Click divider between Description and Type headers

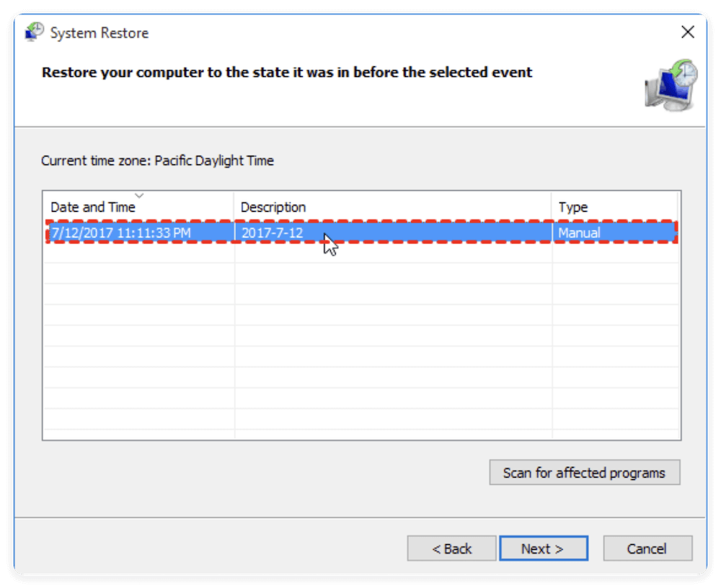(x=552, y=208)
